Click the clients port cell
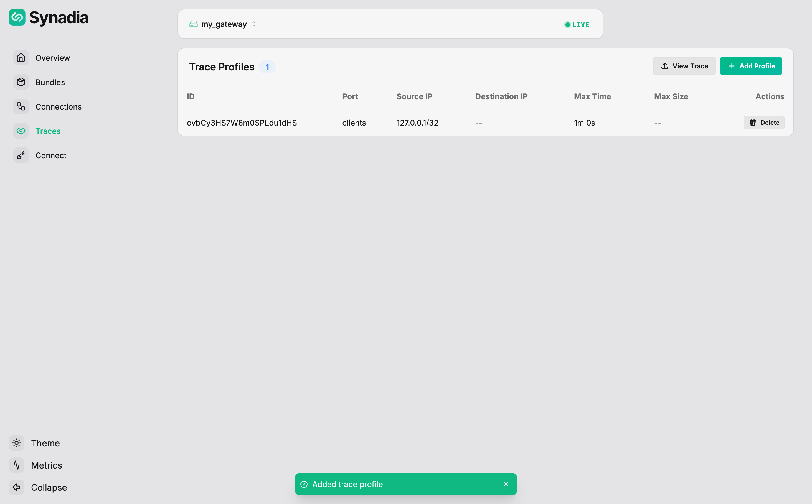This screenshot has height=504, width=812. 354,123
